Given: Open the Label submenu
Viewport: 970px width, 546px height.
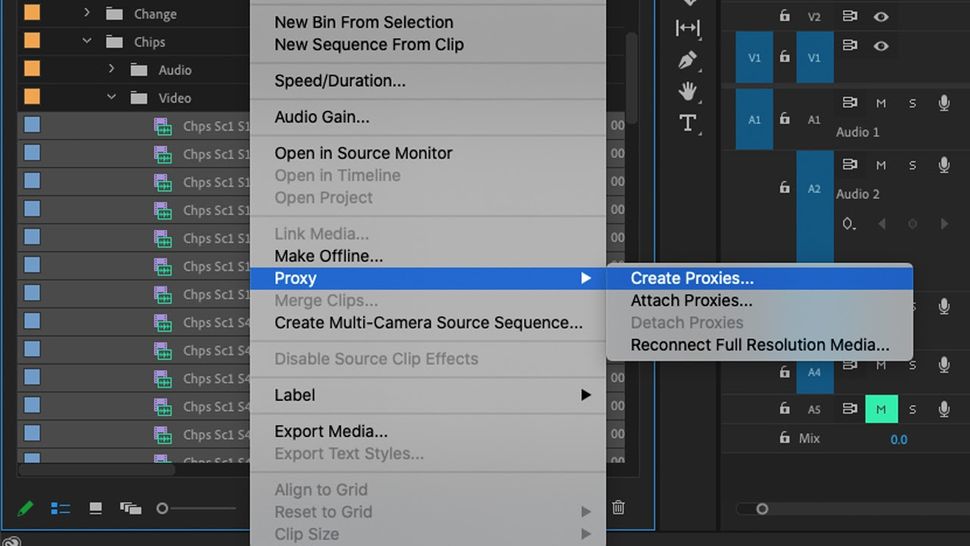Looking at the screenshot, I should (428, 395).
